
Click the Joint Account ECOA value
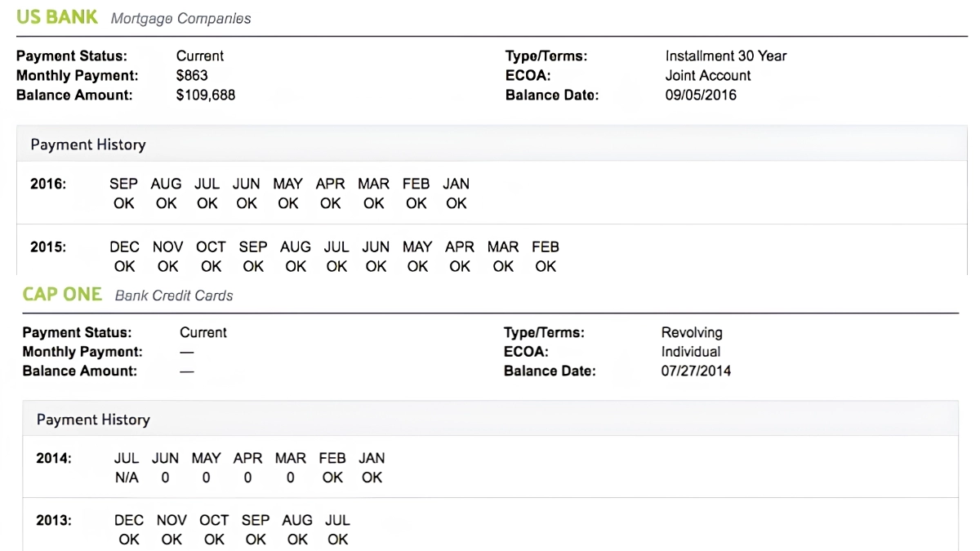point(708,75)
